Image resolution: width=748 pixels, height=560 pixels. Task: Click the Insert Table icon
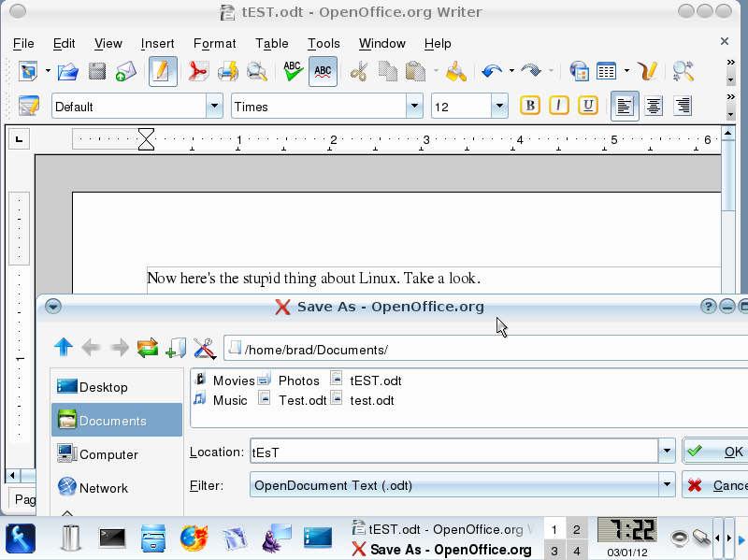[606, 72]
